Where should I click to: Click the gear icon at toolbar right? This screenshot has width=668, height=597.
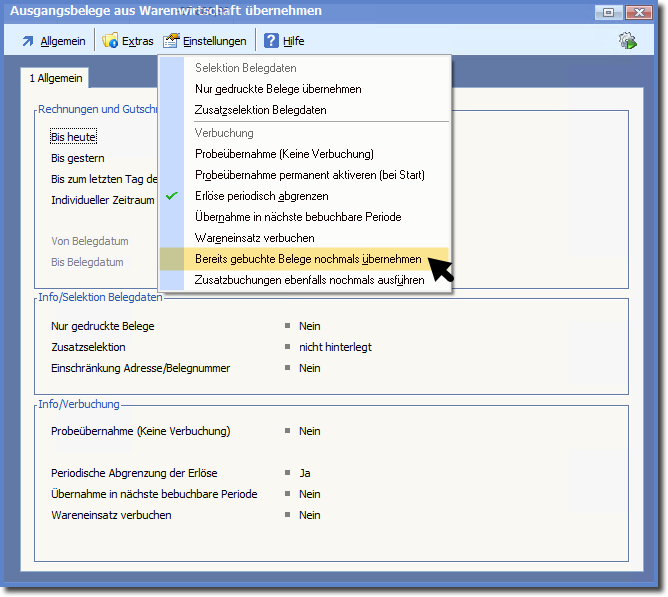pyautogui.click(x=628, y=41)
